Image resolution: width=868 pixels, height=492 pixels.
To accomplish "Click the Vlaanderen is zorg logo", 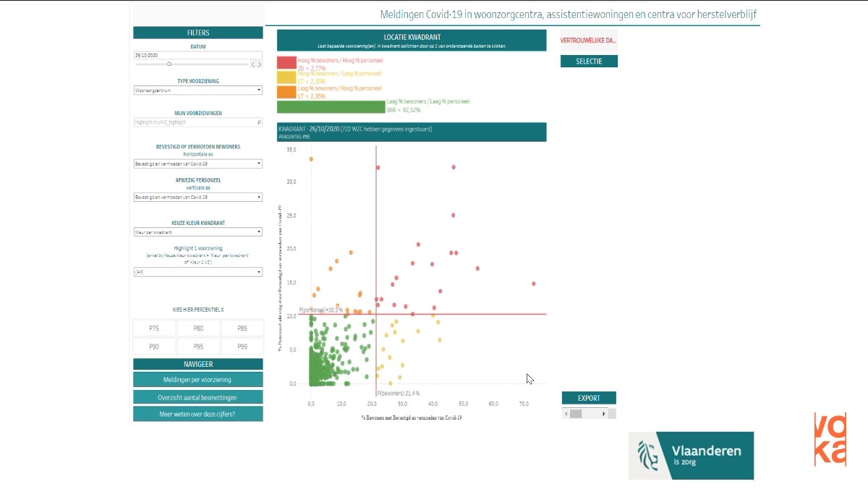I will click(691, 455).
